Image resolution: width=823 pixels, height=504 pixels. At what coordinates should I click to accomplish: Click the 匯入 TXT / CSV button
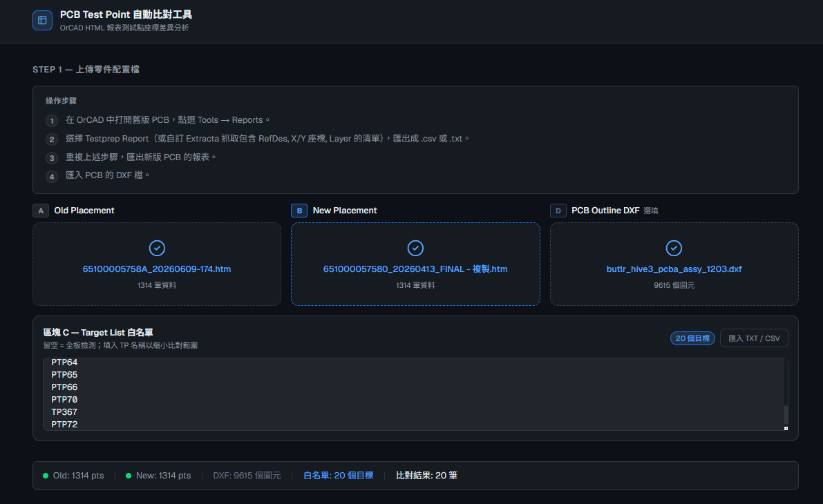click(754, 338)
